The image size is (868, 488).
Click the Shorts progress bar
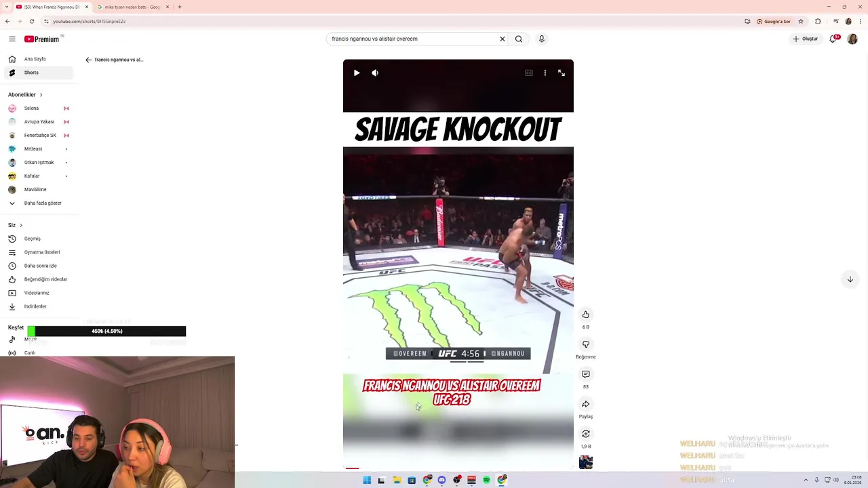click(458, 468)
